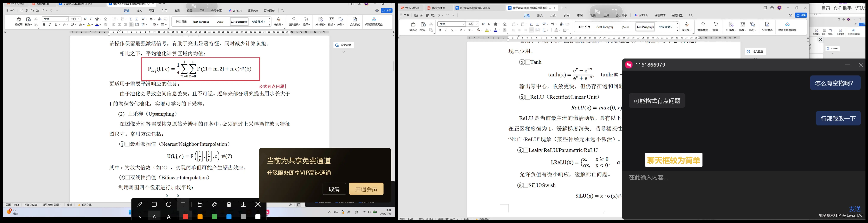
Task: Toggle Bold in the left WPS window
Action: (x=44, y=25)
